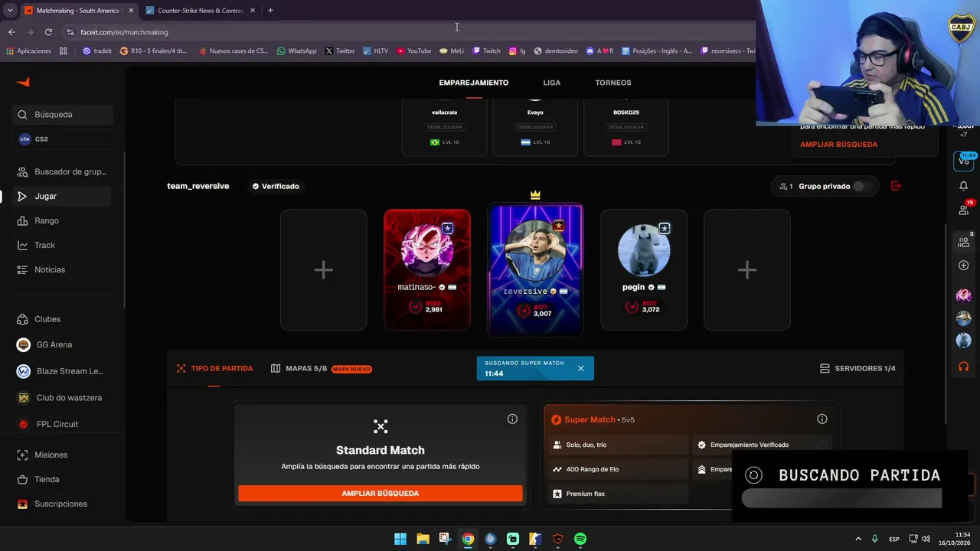Leave the team_reversive party via red exit icon
980x551 pixels.
pyautogui.click(x=896, y=186)
